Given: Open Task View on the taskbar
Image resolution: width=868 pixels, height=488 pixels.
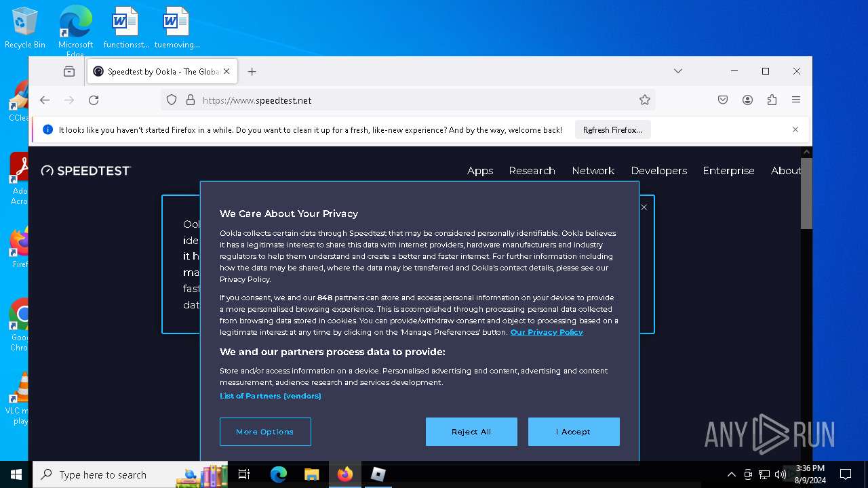Looking at the screenshot, I should pos(244,474).
